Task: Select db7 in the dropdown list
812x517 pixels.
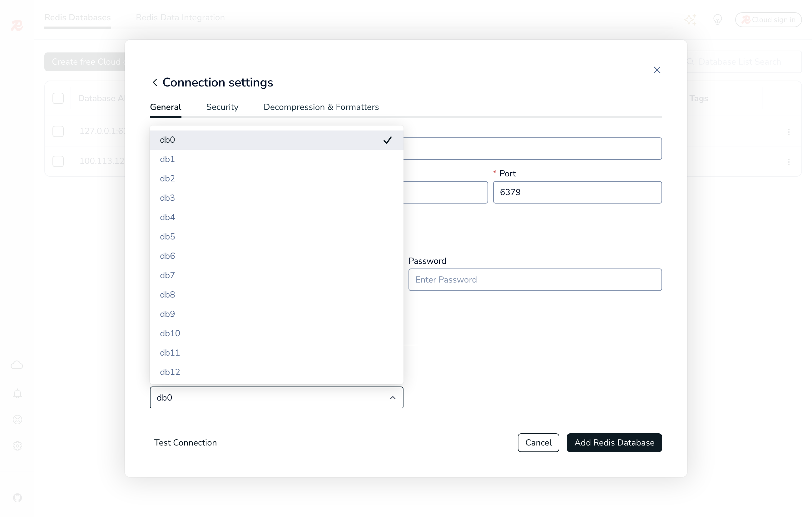Action: tap(276, 275)
